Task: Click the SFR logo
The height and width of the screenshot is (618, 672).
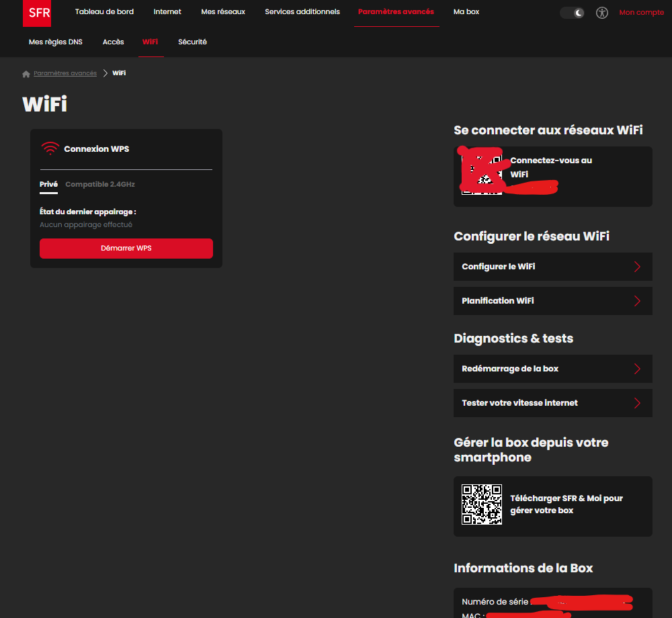Action: pos(37,13)
